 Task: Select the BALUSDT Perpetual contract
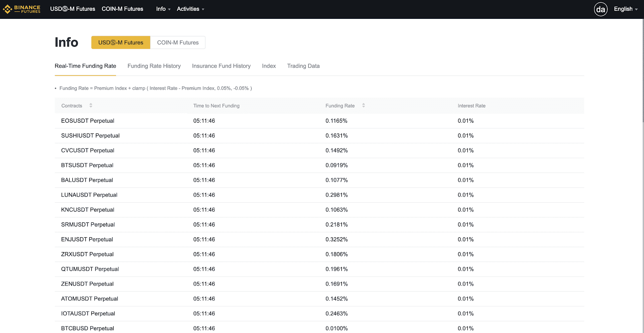click(87, 180)
